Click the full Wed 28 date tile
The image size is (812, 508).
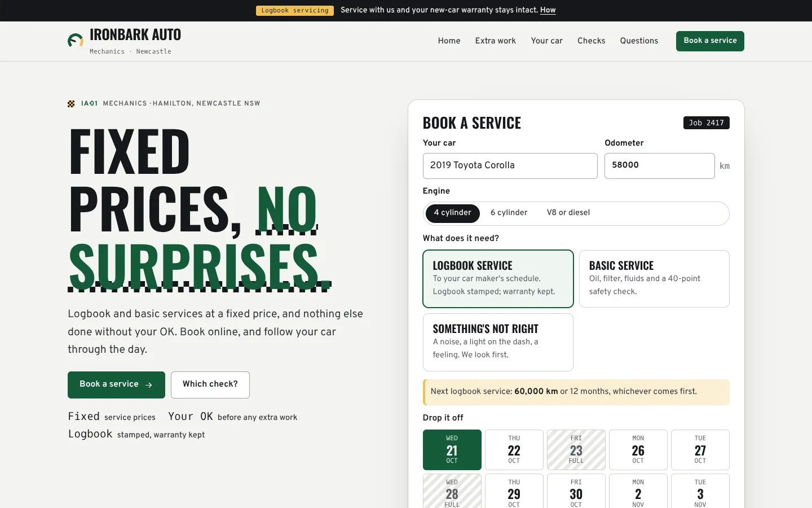452,491
